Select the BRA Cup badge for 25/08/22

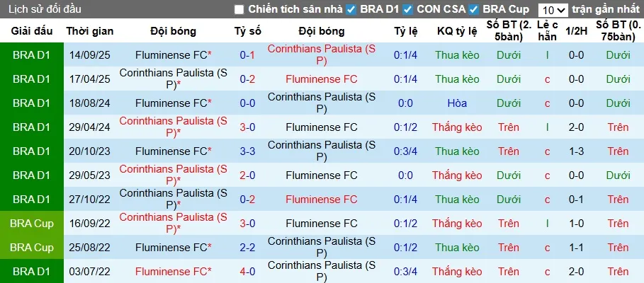[32, 248]
